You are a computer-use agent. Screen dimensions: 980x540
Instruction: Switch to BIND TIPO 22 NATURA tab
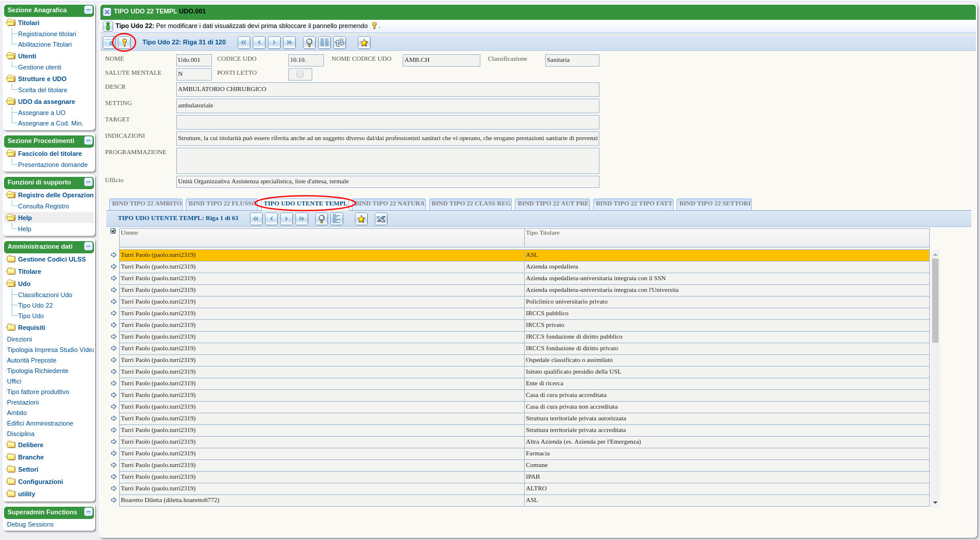point(390,204)
